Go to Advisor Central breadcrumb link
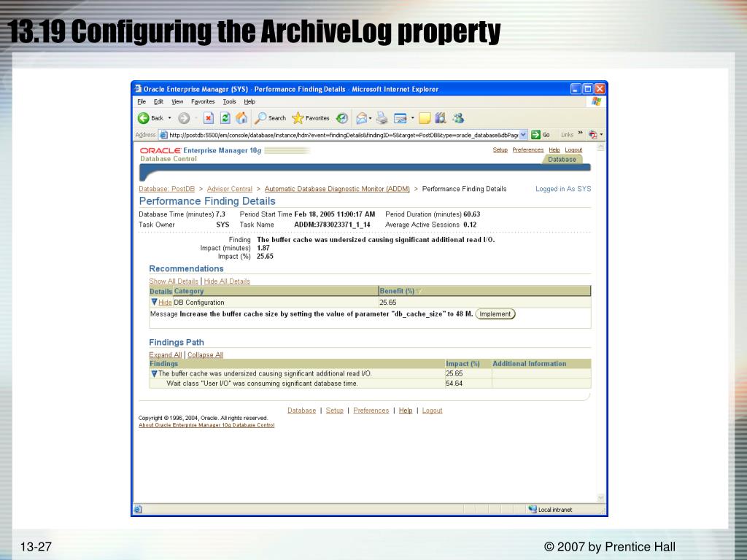 click(230, 189)
